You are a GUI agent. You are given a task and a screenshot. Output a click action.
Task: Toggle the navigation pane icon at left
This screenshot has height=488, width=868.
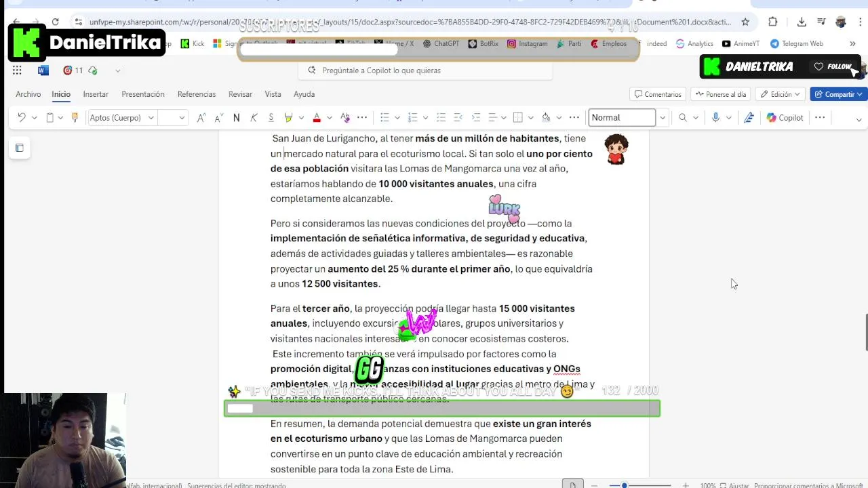[19, 148]
